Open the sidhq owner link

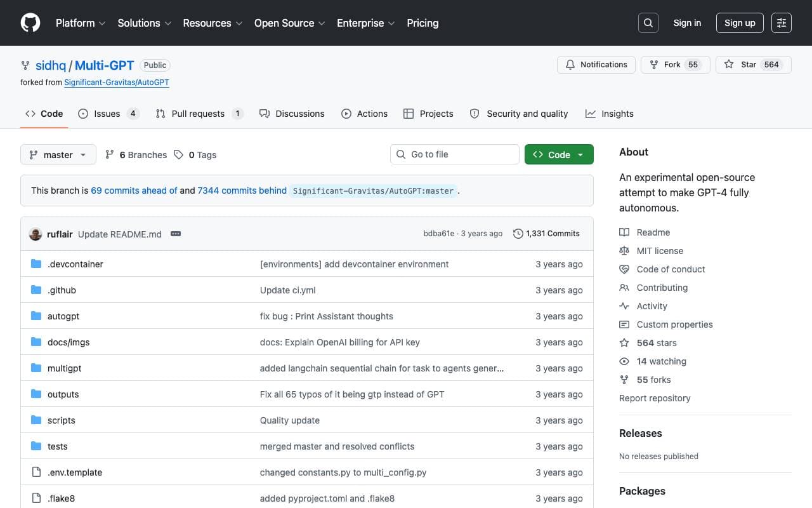pos(51,65)
